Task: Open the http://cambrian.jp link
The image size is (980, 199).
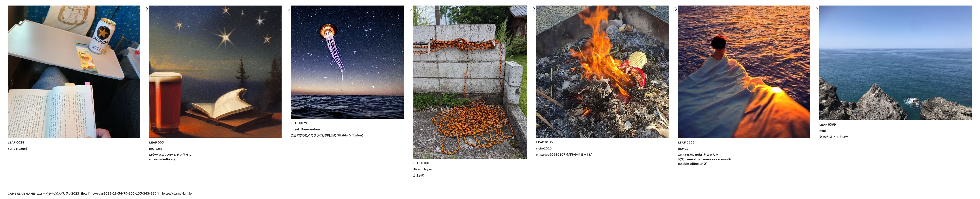Action: coord(177,194)
